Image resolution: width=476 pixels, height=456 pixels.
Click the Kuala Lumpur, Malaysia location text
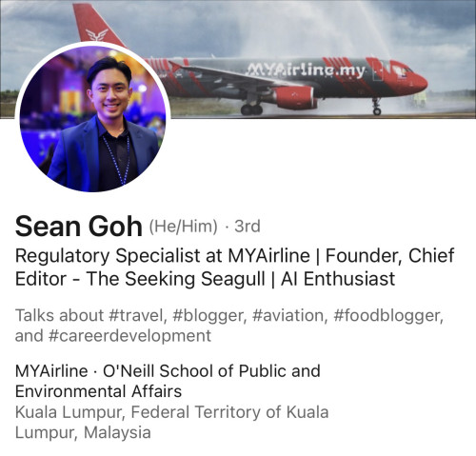click(171, 423)
